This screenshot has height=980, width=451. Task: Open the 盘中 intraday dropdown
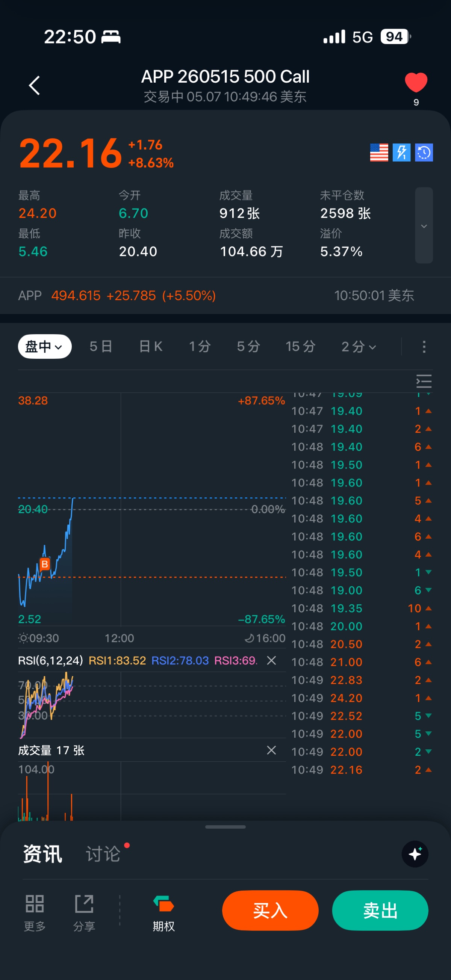point(44,347)
